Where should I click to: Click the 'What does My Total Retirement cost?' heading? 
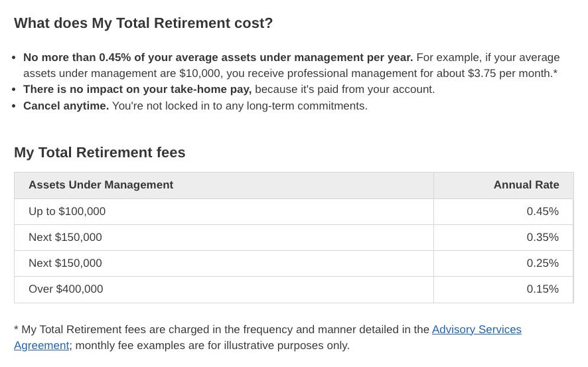[143, 23]
